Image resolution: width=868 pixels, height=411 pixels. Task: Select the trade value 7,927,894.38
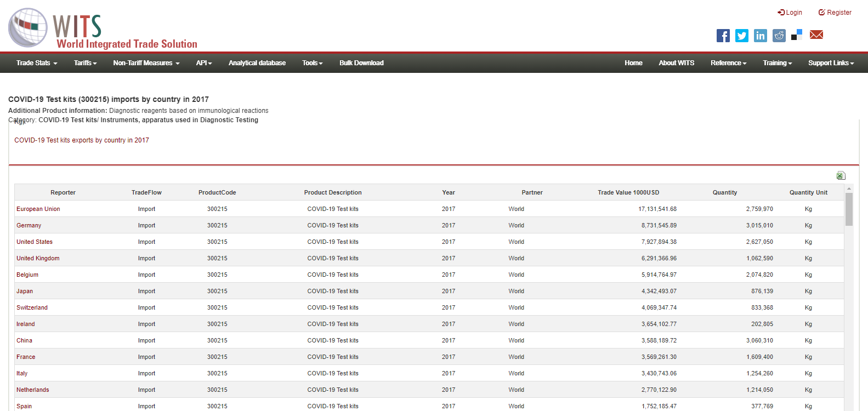(x=659, y=242)
